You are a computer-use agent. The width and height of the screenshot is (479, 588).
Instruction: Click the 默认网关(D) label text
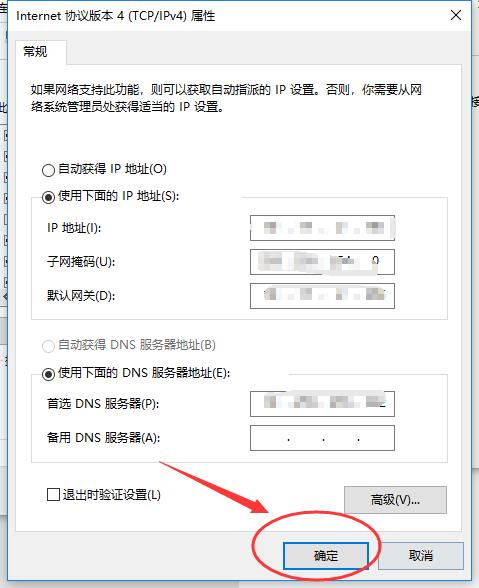[81, 296]
